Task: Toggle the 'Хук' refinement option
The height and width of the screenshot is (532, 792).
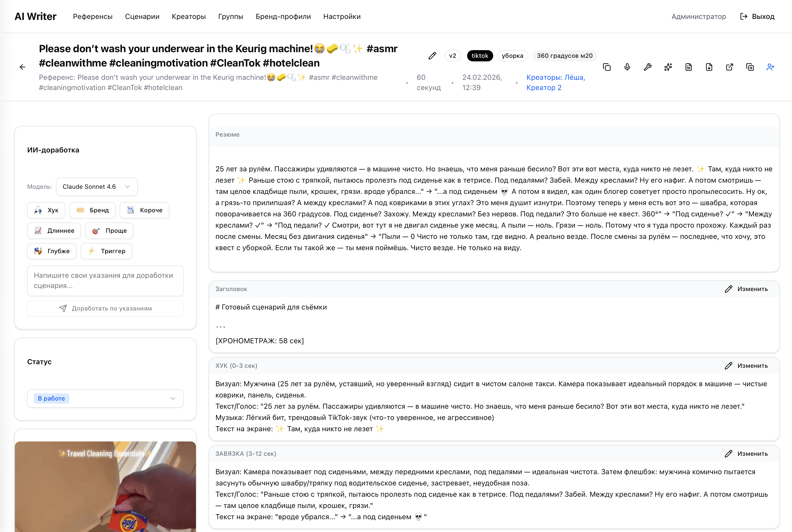Action: [x=46, y=210]
